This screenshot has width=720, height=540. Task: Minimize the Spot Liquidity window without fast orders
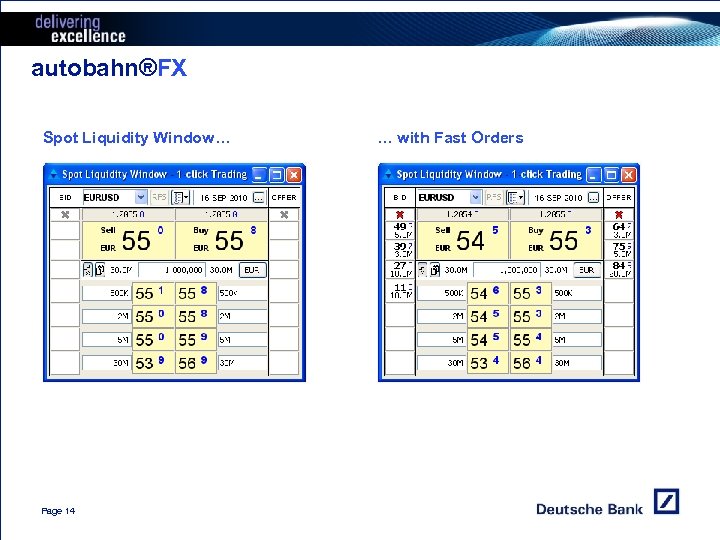259,174
